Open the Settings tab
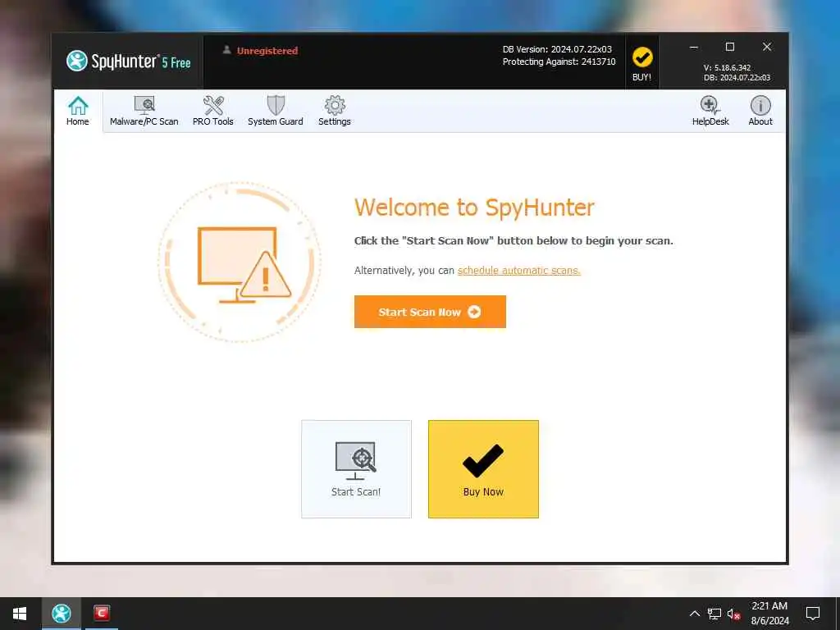The image size is (840, 630). click(335, 111)
